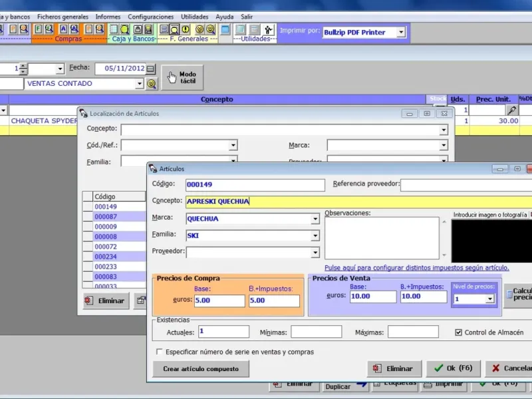Open the calendar picker next to Fecha
This screenshot has height=399, width=532.
pyautogui.click(x=151, y=69)
